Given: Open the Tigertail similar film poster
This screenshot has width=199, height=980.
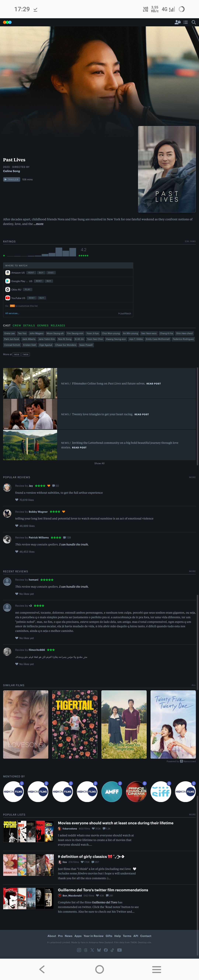Looking at the screenshot, I should tap(75, 724).
